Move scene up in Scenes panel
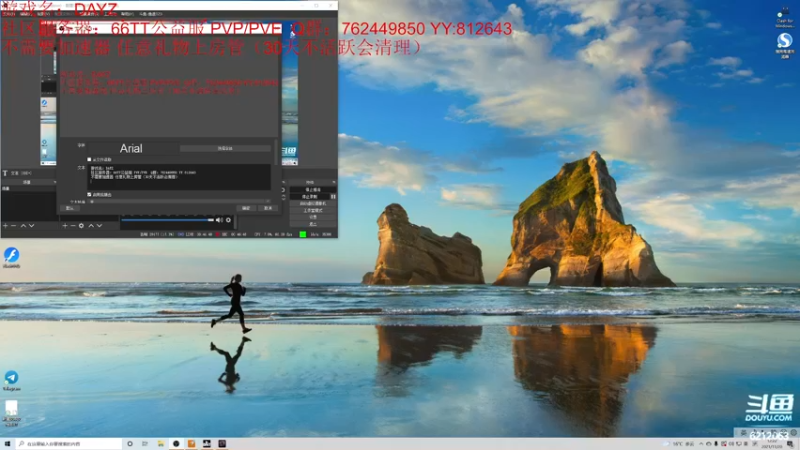This screenshot has width=800, height=450. [23, 226]
